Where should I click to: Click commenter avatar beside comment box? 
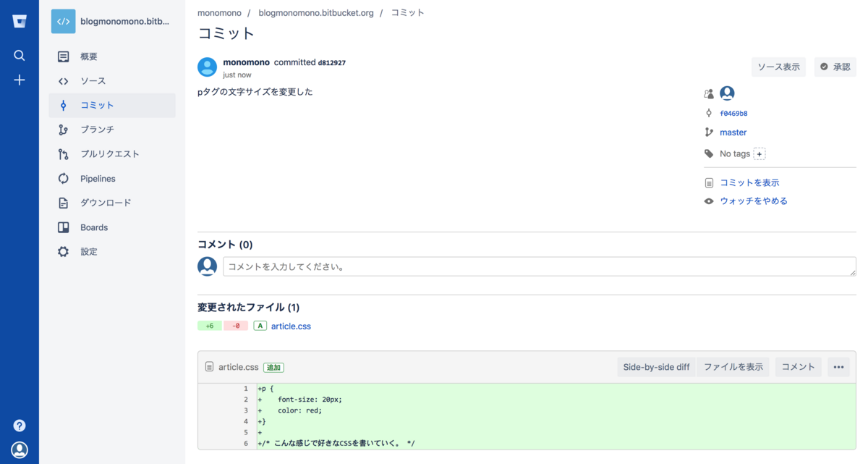pyautogui.click(x=207, y=266)
